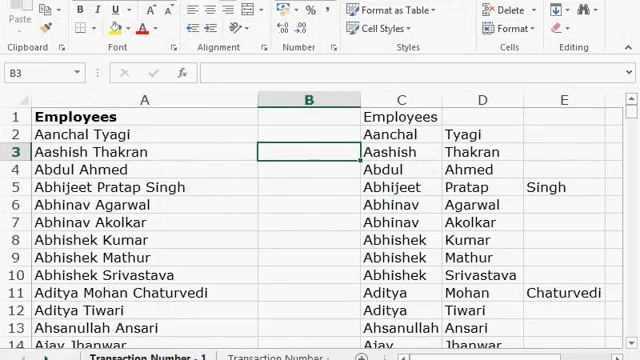640x360 pixels.
Task: Open fill color dropdown arrow
Action: (x=128, y=28)
